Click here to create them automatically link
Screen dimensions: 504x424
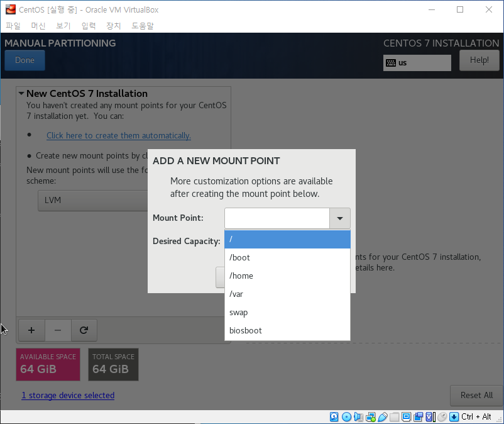(119, 135)
